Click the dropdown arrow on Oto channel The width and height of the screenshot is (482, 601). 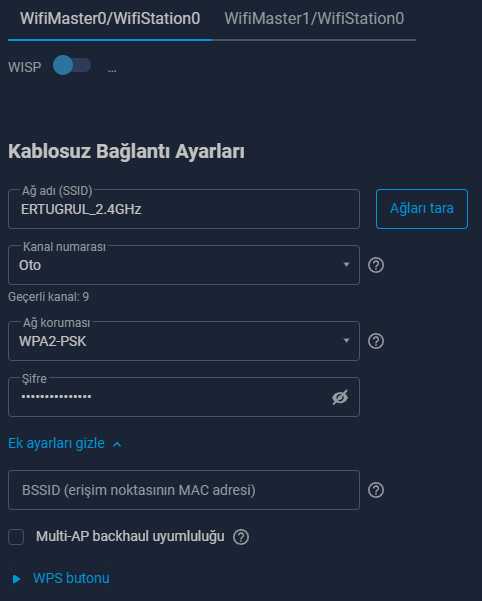346,265
